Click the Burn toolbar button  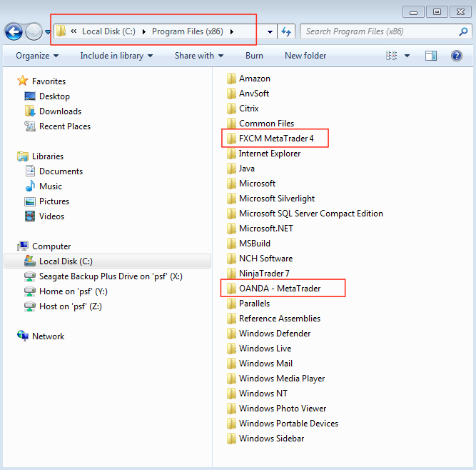(254, 56)
